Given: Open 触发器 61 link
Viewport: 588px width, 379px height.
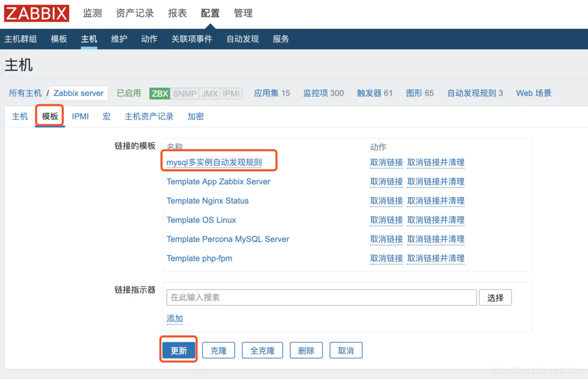Looking at the screenshot, I should click(375, 93).
